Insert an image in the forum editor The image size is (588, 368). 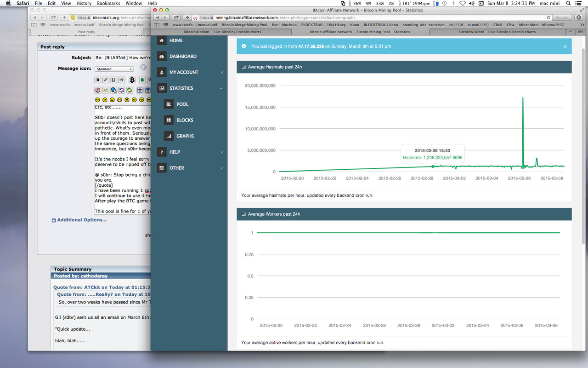click(106, 90)
